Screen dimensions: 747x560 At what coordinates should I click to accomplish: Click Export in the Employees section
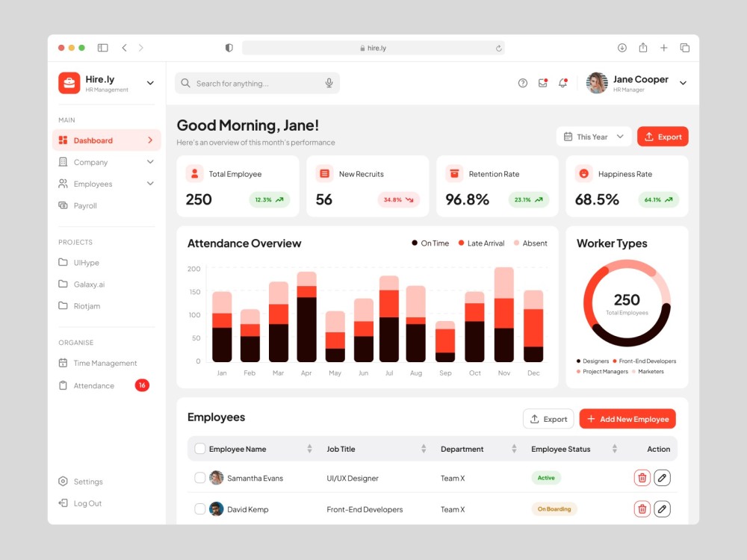[548, 419]
